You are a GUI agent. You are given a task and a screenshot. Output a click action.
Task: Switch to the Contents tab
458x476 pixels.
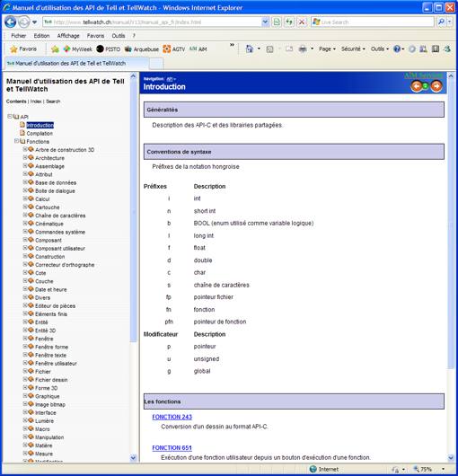coord(16,101)
